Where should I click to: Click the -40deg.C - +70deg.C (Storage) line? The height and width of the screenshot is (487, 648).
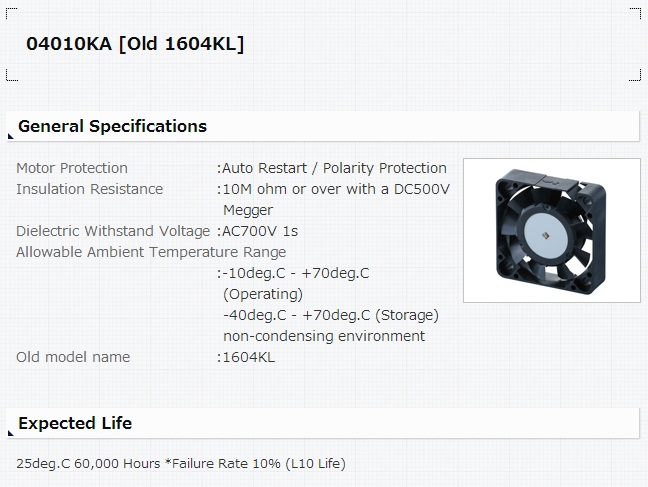[x=331, y=315]
